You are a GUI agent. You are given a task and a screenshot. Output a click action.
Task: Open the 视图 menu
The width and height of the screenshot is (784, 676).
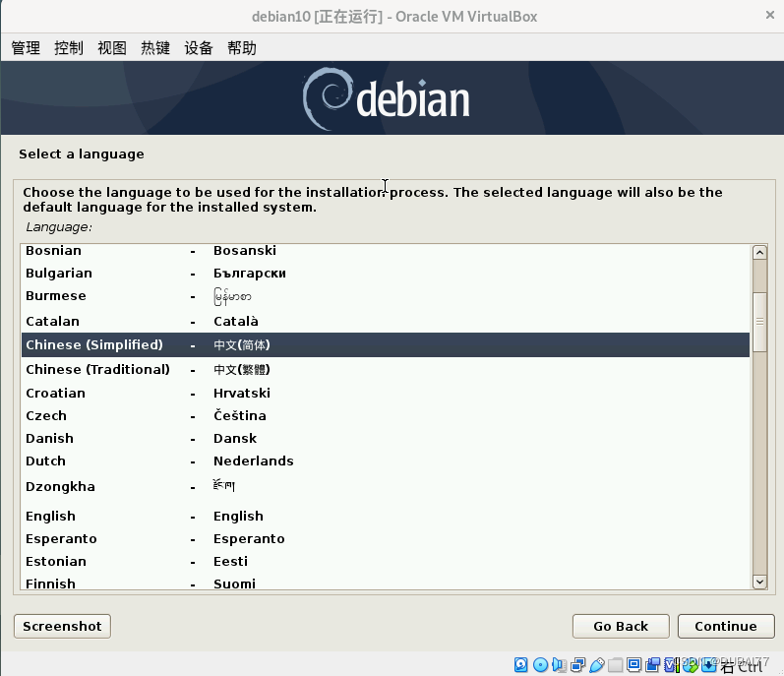click(112, 48)
